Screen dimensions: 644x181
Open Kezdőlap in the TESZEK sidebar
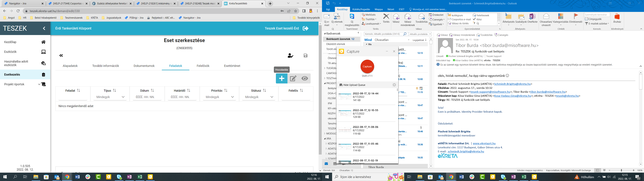point(25,42)
